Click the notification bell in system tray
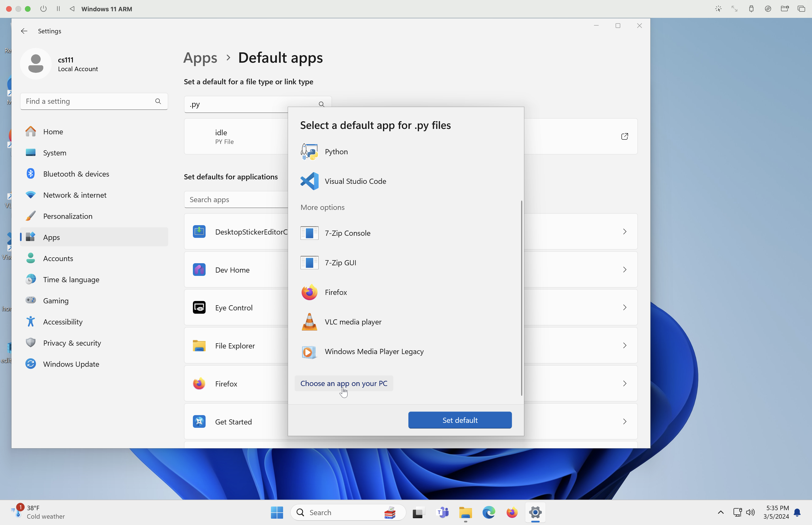 tap(797, 512)
